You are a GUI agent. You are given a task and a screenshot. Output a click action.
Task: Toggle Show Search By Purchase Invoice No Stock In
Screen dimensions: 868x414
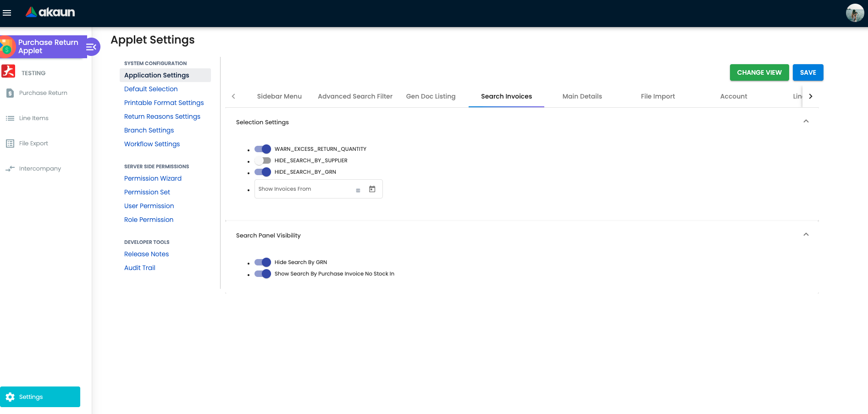(263, 274)
